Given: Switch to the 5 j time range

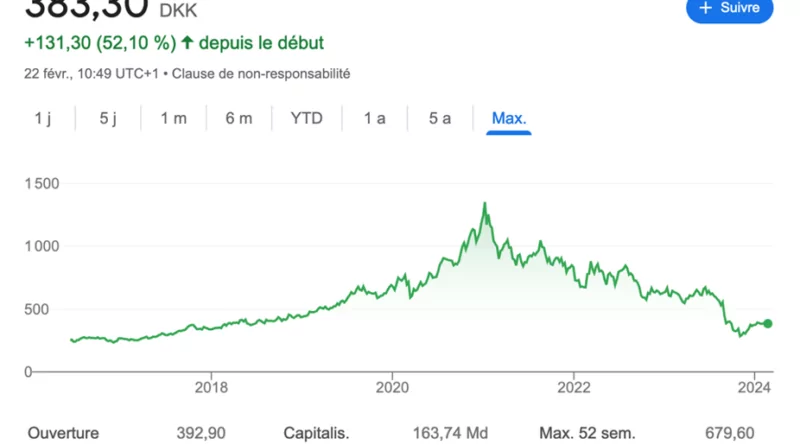Looking at the screenshot, I should [108, 118].
